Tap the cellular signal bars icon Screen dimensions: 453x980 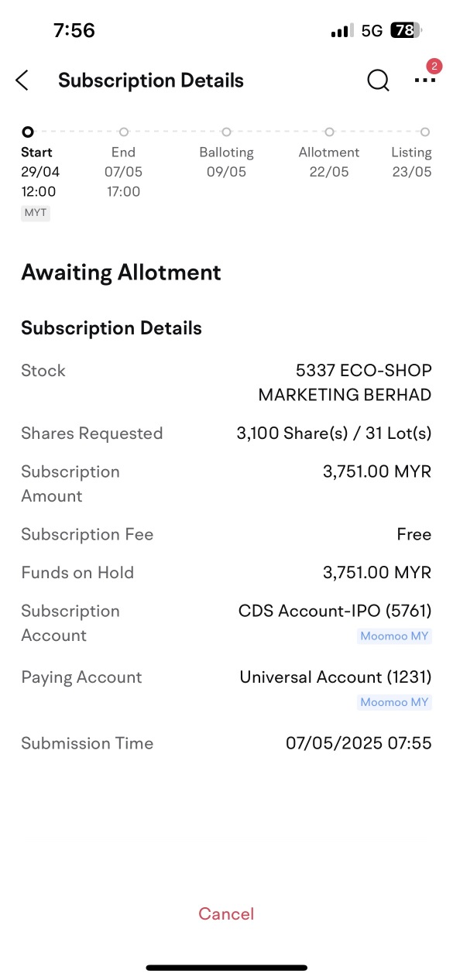tap(341, 31)
